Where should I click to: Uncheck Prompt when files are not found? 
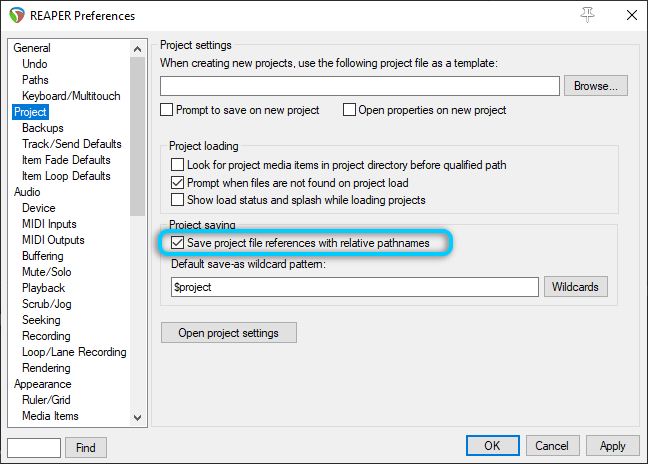point(178,182)
